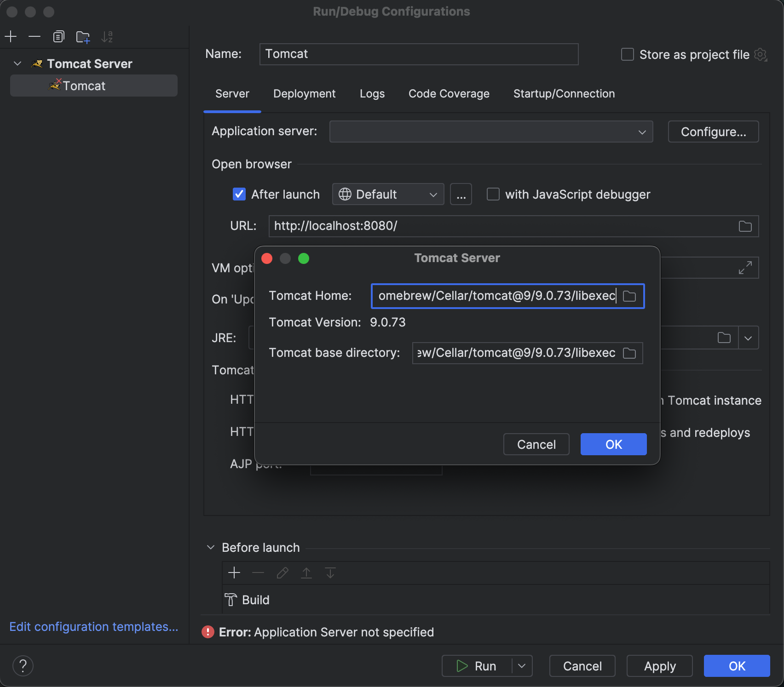Move Before launch task down
Viewport: 784px width, 687px height.
pos(330,572)
